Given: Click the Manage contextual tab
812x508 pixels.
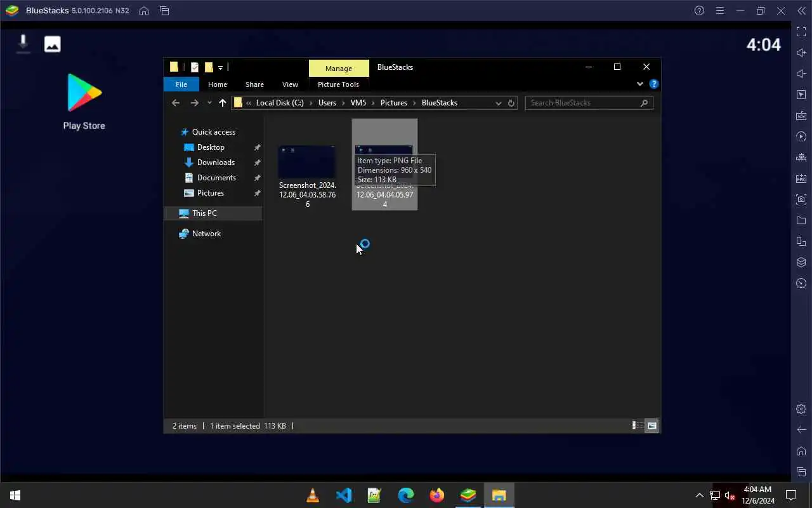Looking at the screenshot, I should (339, 69).
